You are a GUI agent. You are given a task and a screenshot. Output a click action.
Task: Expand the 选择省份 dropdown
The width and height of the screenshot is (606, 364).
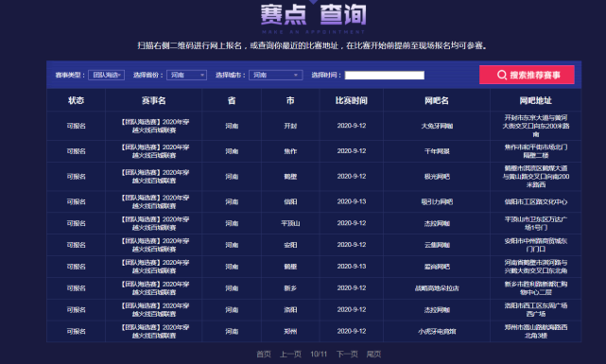pos(186,75)
